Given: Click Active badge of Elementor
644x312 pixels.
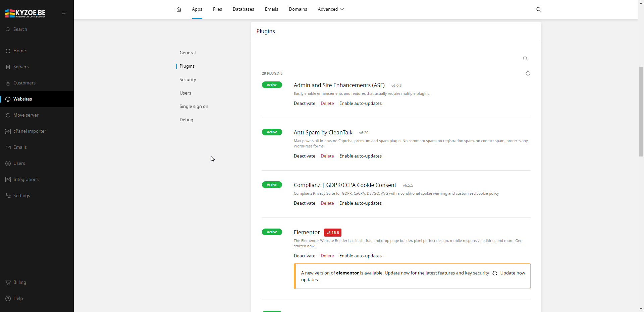Looking at the screenshot, I should click(x=272, y=232).
